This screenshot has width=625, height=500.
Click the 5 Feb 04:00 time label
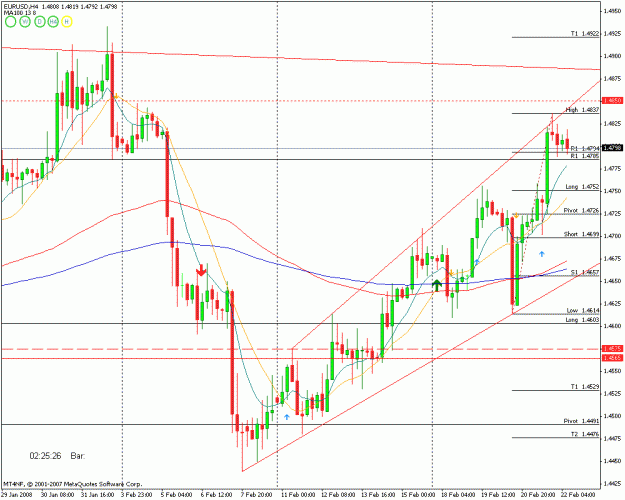pyautogui.click(x=176, y=495)
